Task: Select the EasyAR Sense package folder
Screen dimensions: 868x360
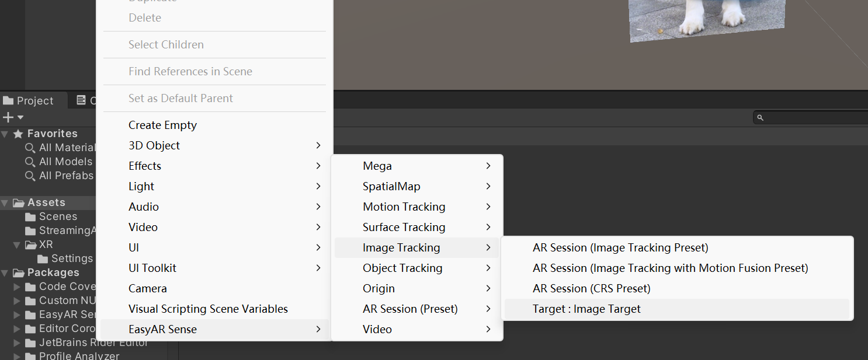Action: [60, 314]
